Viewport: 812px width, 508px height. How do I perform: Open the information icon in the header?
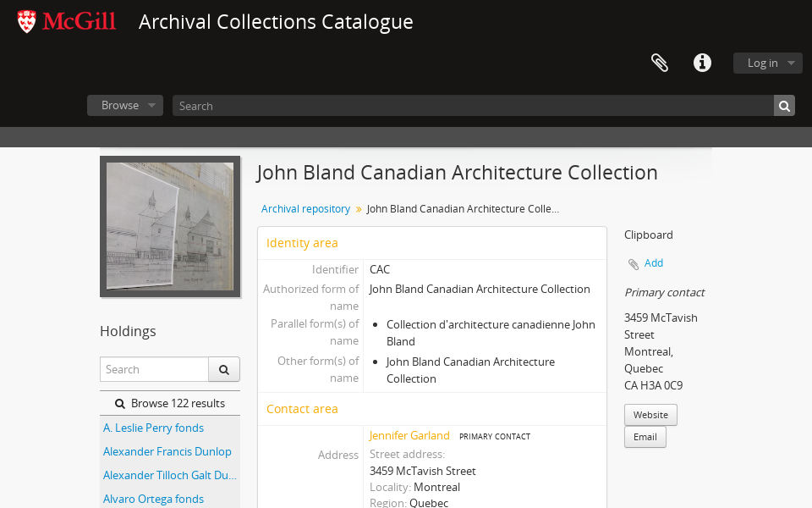(702, 63)
